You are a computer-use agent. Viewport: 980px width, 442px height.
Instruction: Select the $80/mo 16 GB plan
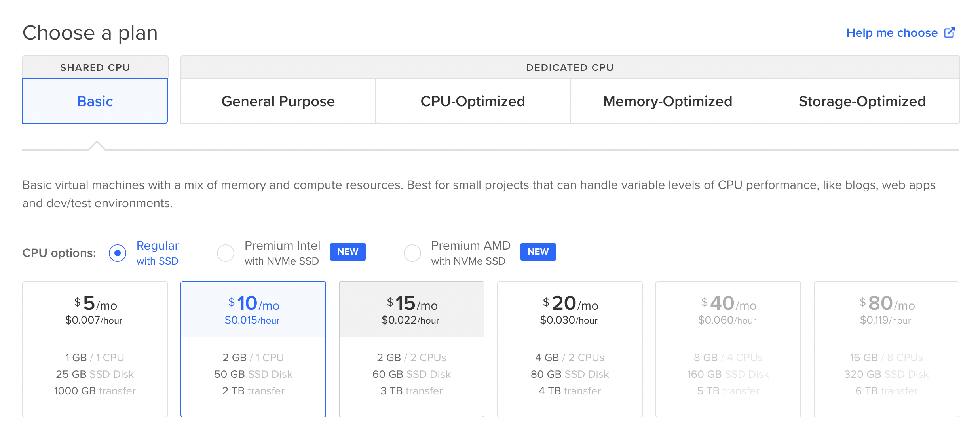tap(887, 349)
